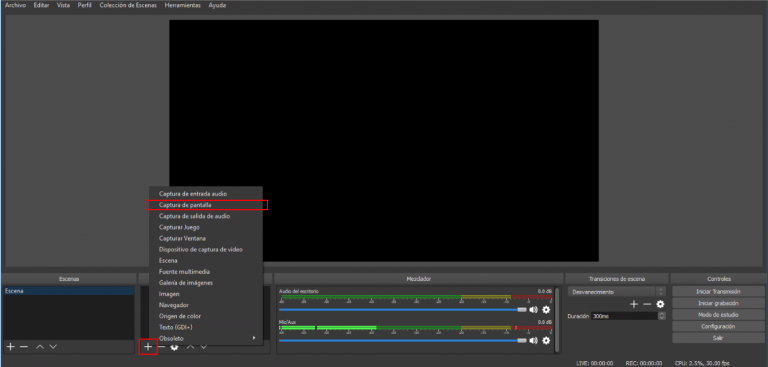This screenshot has height=367, width=768.
Task: Click the Duración stepper arrows
Action: point(662,316)
